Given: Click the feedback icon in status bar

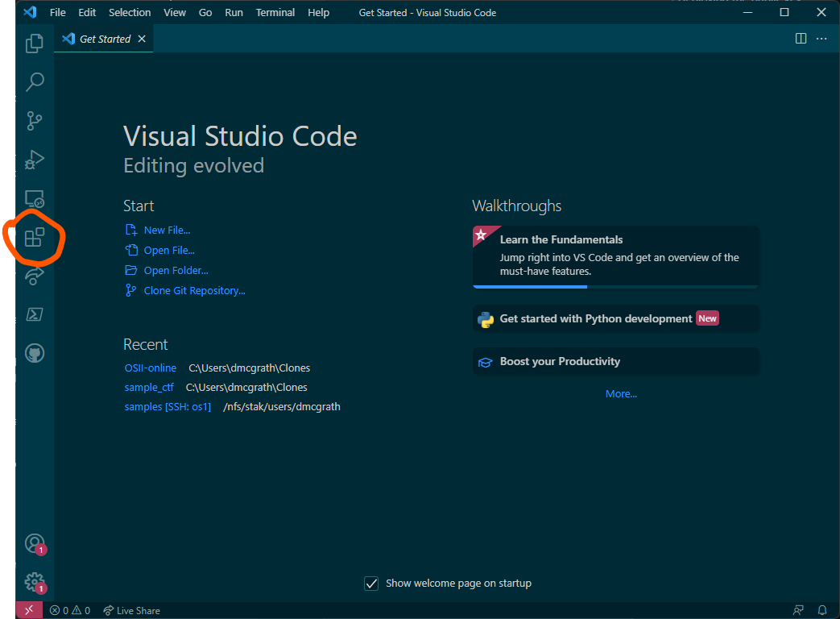Looking at the screenshot, I should tap(798, 610).
